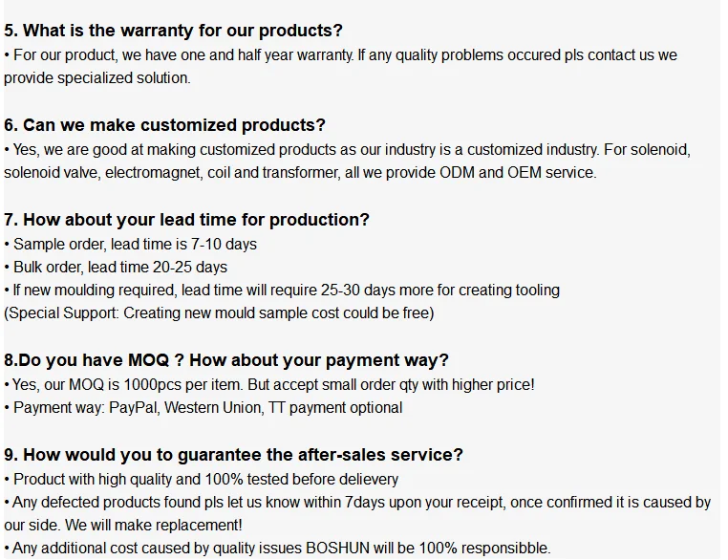Click the 'Special Support' note in parentheses

[x=219, y=313]
